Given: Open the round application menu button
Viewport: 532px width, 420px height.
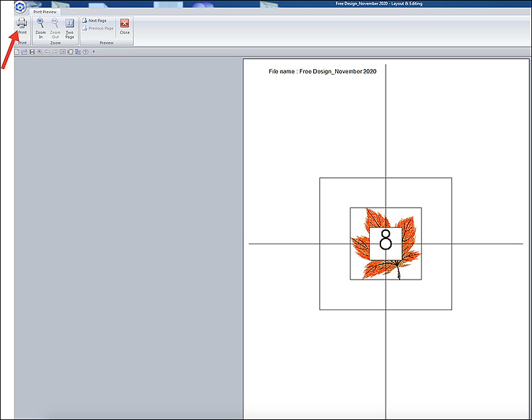Looking at the screenshot, I should click(x=21, y=7).
